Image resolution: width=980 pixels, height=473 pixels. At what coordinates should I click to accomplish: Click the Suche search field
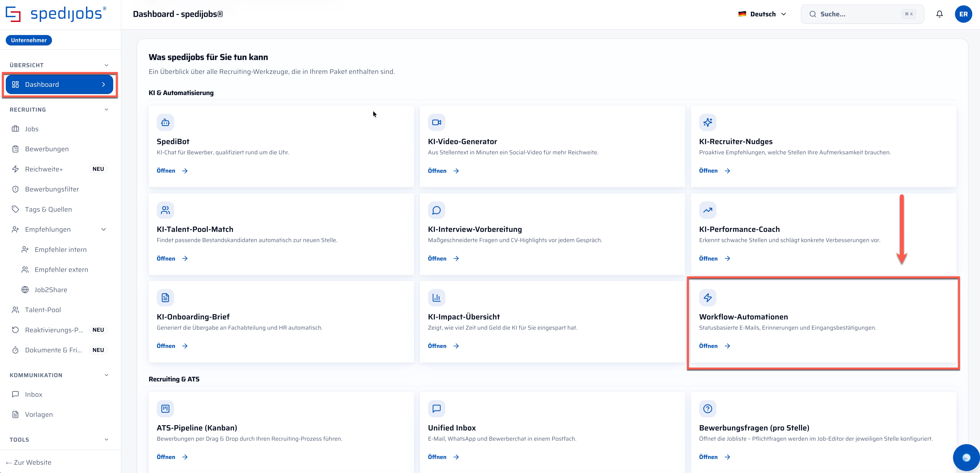862,14
